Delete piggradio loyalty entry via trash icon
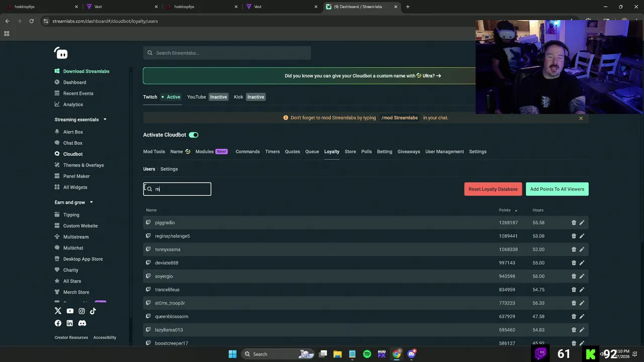This screenshot has width=644, height=362. 574,223
